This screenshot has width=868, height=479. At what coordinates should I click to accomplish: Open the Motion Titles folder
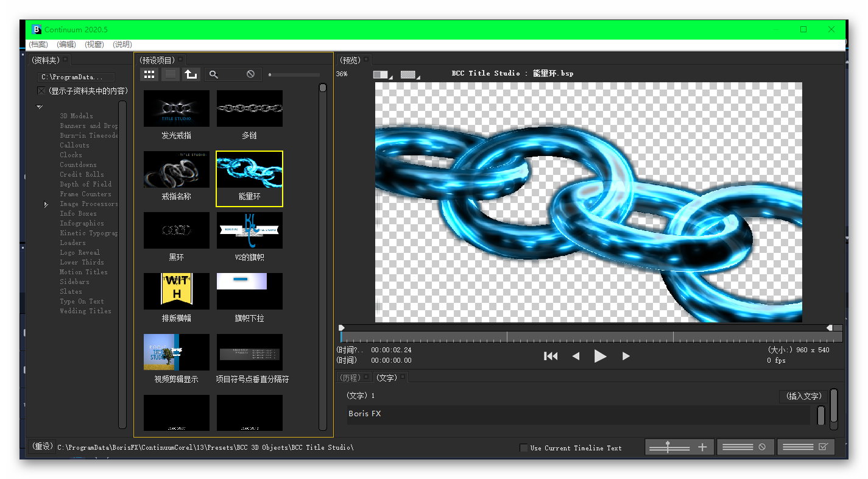[83, 272]
